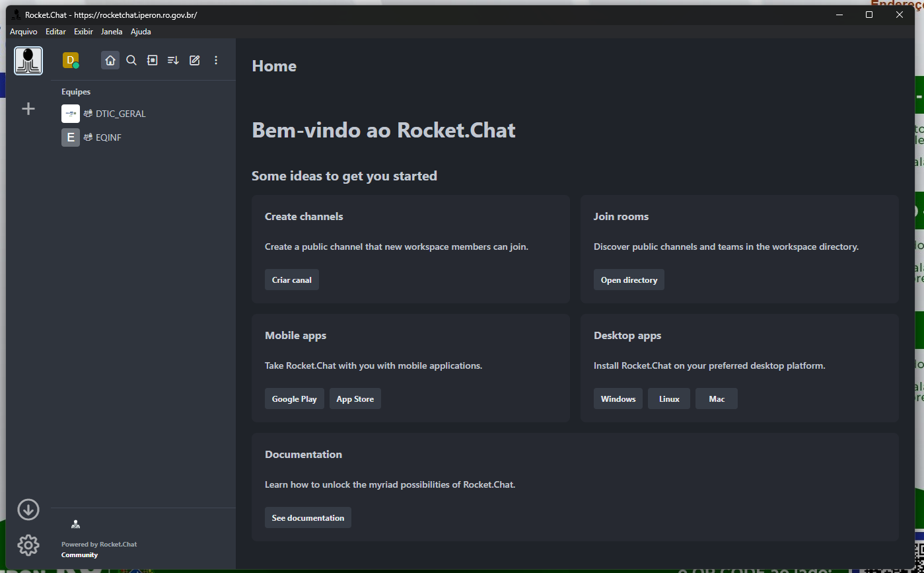The height and width of the screenshot is (573, 924).
Task: Open the Exibir menu
Action: point(83,32)
